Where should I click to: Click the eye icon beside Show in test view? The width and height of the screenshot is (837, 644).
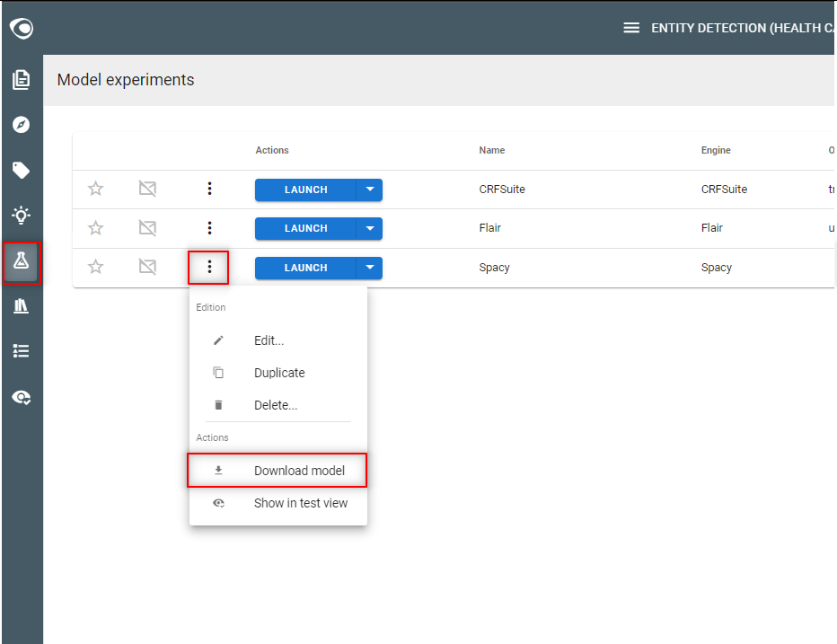tap(219, 503)
